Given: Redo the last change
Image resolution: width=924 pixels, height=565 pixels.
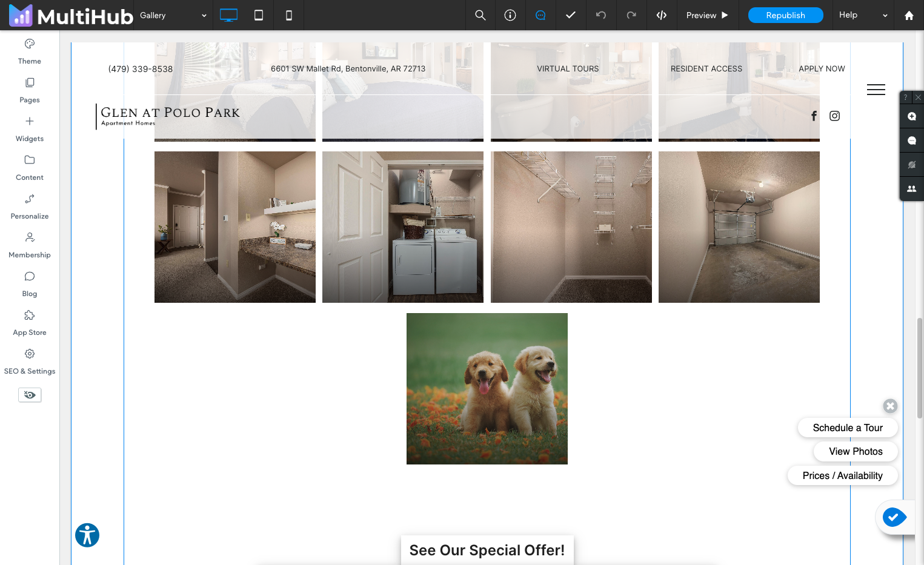Looking at the screenshot, I should pos(631,15).
